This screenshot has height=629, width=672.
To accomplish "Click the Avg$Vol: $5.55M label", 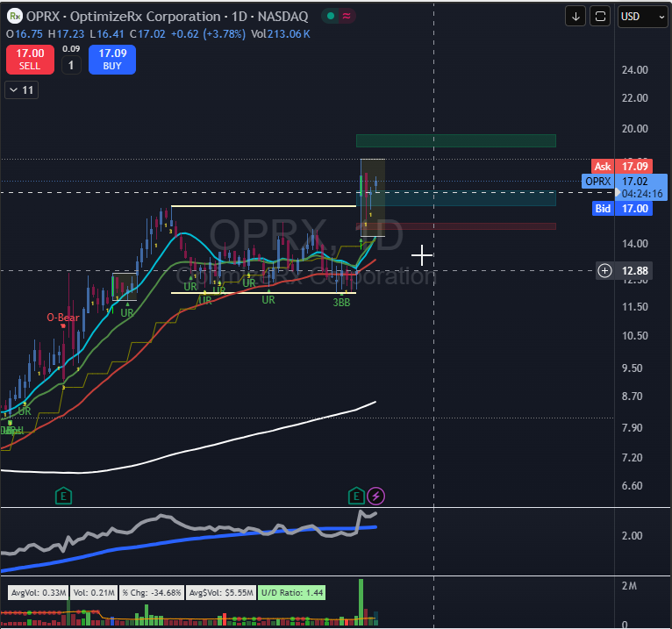I will (x=222, y=592).
